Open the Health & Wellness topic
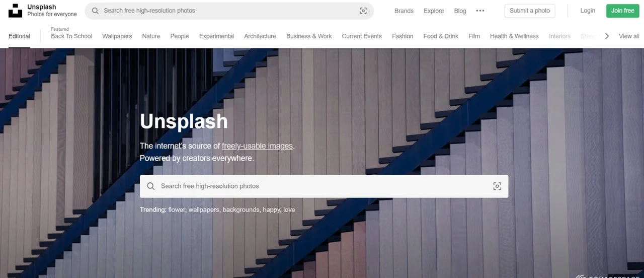The height and width of the screenshot is (278, 644). click(x=514, y=36)
